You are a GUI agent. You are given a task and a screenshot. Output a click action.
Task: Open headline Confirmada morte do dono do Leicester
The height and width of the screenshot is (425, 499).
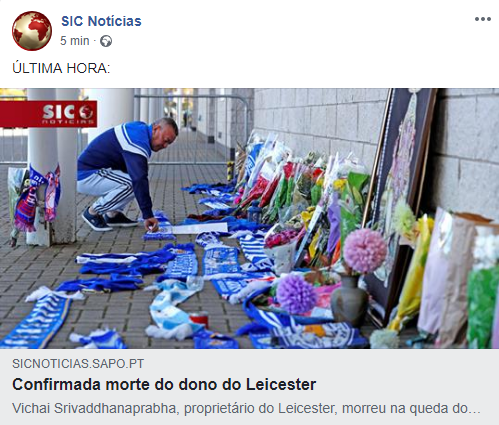(164, 384)
